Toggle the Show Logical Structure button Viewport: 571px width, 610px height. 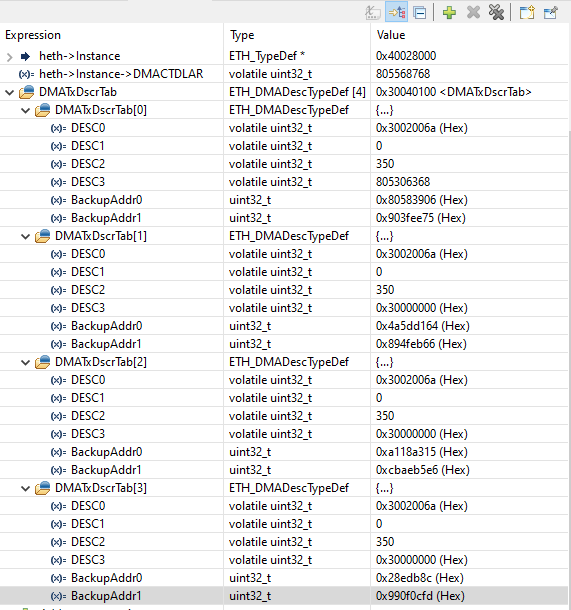point(396,12)
